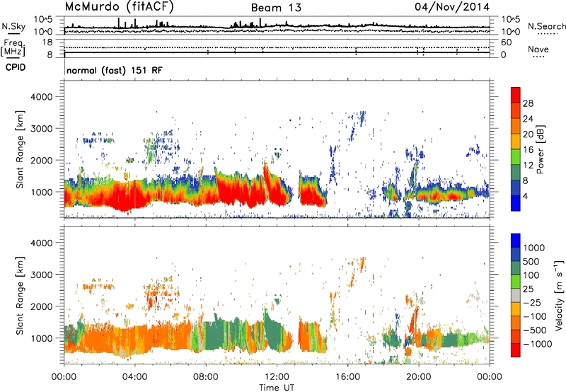This screenshot has height=392, width=566.
Task: Click the title 'McMurdo (fitACF)'
Action: (119, 7)
